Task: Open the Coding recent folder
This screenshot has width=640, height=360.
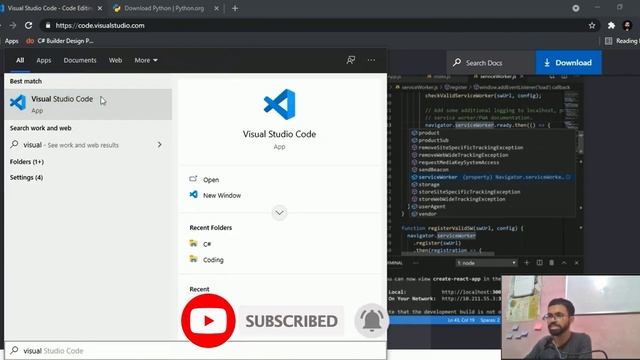Action: (213, 260)
